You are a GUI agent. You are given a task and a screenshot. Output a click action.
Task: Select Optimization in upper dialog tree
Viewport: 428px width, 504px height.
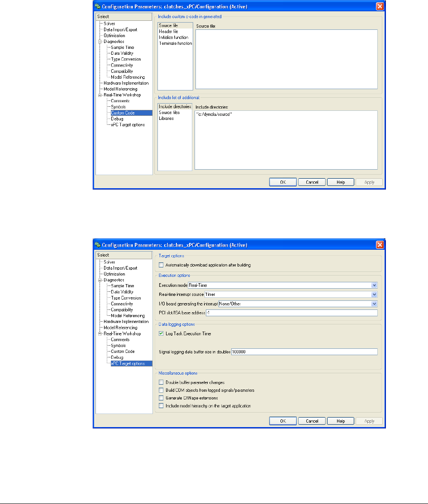[114, 36]
